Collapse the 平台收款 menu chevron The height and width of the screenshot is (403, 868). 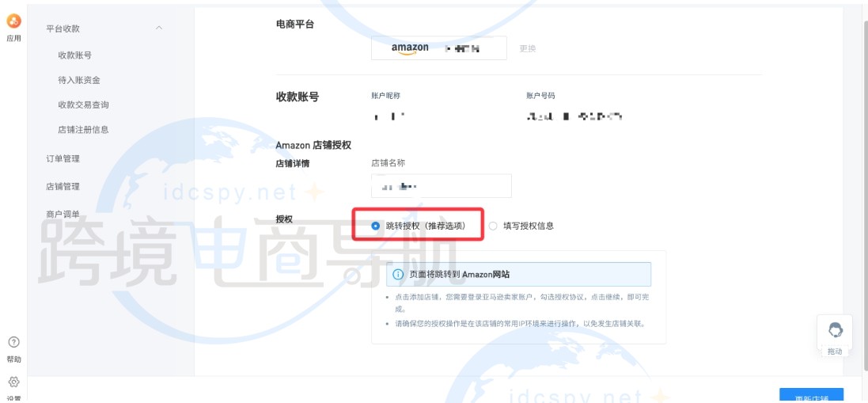click(159, 28)
